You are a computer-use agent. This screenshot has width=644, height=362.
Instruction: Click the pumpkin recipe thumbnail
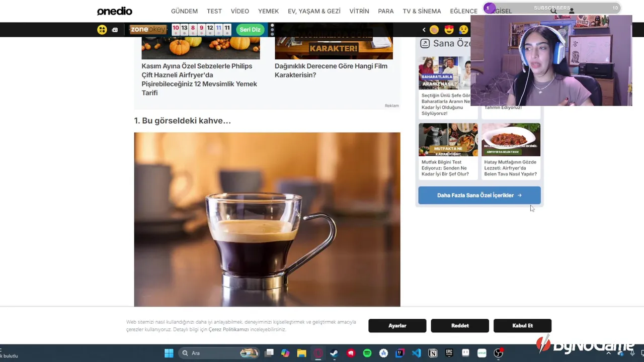(201, 48)
